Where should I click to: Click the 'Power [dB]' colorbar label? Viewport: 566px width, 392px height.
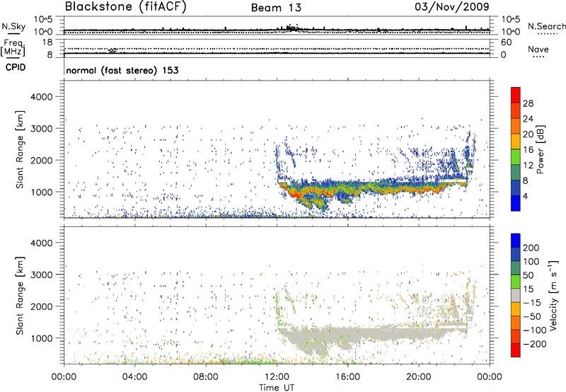pyautogui.click(x=540, y=149)
